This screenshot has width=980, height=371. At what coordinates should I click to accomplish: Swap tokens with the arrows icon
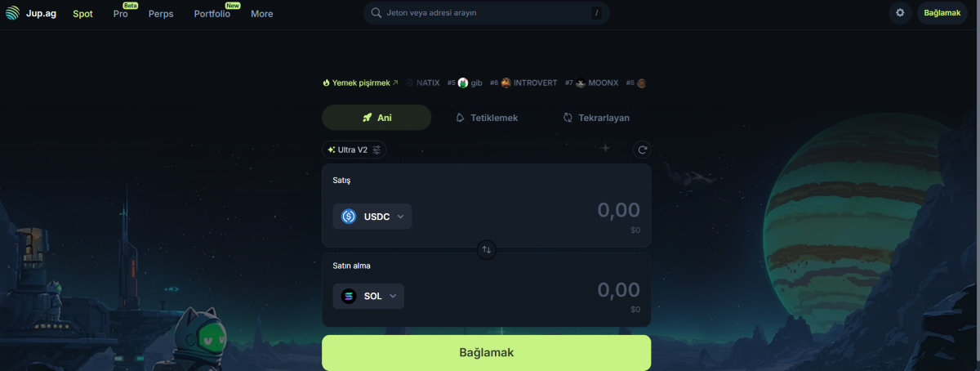(487, 249)
